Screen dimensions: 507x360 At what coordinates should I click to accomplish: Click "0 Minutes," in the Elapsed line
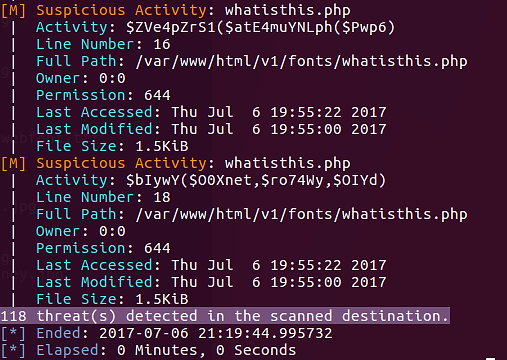point(162,351)
